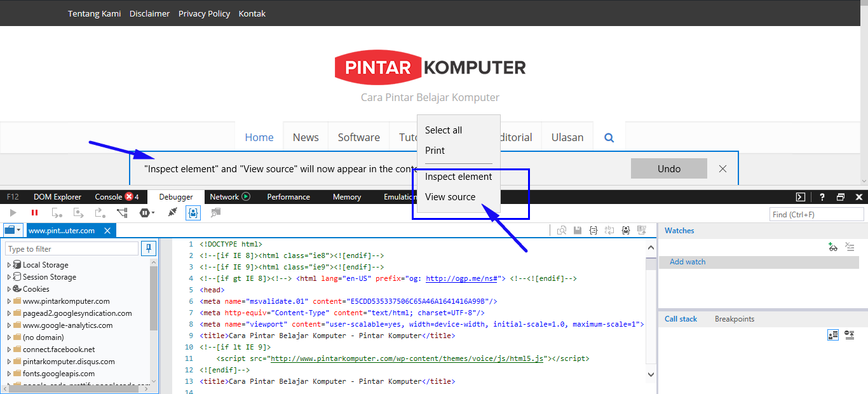The image size is (868, 394).
Task: Select the www.pint...uter.com document tab
Action: [x=62, y=231]
